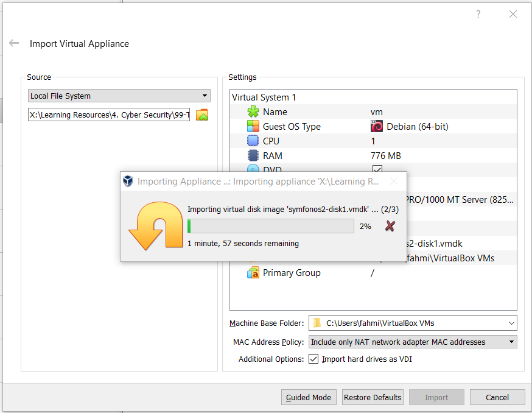
Task: Click the Guest OS Type colorful icon
Action: point(253,126)
